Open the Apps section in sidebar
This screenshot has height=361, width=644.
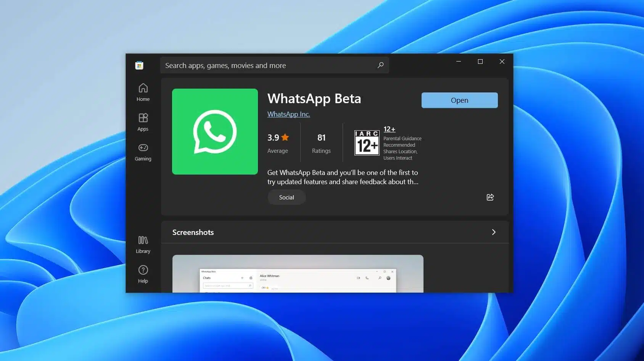click(143, 122)
